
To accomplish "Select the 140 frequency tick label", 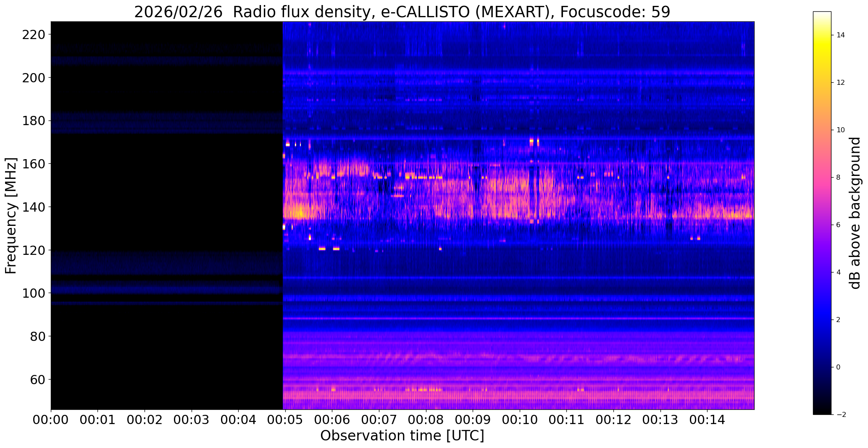I will click(33, 207).
